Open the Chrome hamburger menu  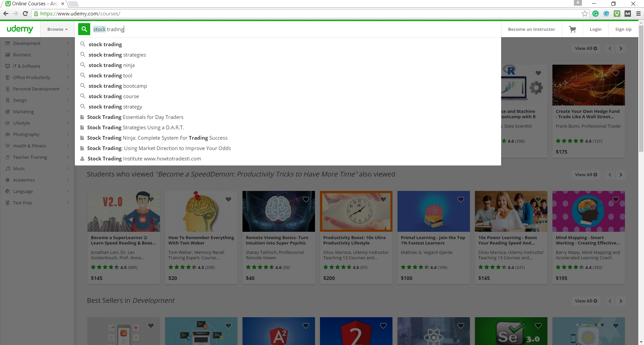pyautogui.click(x=638, y=13)
